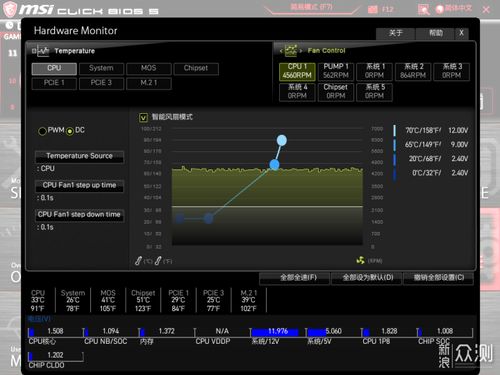500x375 pixels.
Task: Click the left arrow beside Fan Control
Action: pos(281,51)
